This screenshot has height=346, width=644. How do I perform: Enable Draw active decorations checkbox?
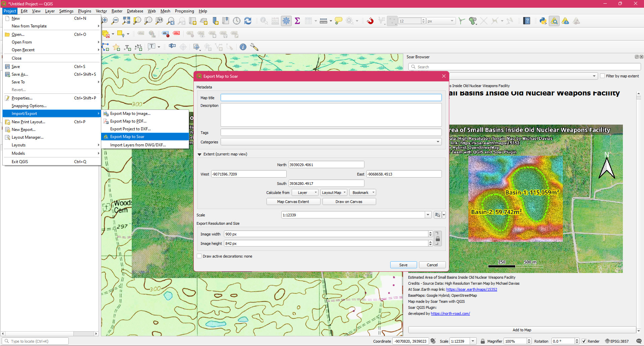(199, 256)
